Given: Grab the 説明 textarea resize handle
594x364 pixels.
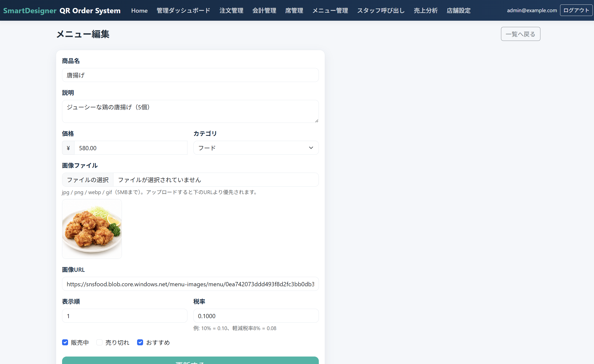Looking at the screenshot, I should tap(317, 121).
